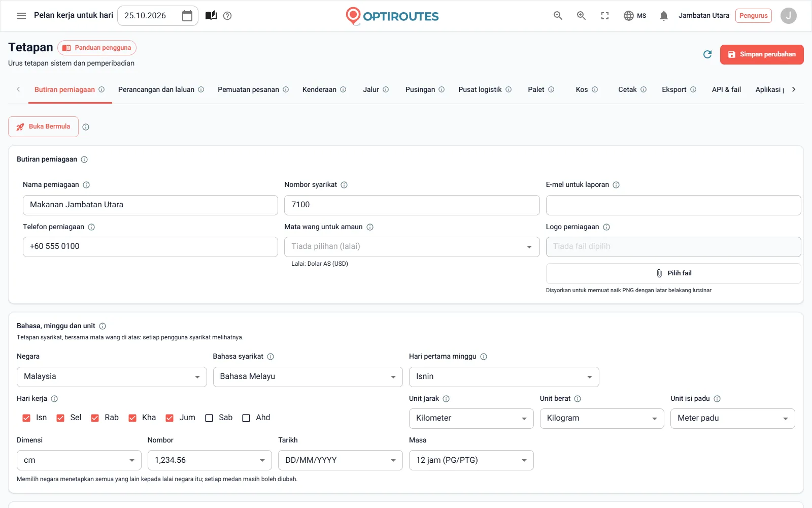Viewport: 812px width, 508px height.
Task: Show info icon for Logo perniagaan
Action: pos(606,227)
